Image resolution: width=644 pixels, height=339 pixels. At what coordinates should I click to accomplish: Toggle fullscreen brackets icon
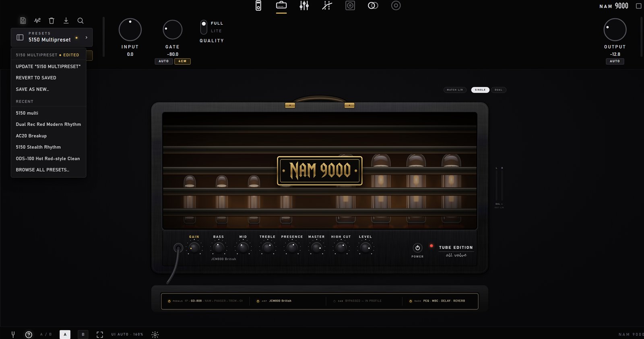(x=100, y=335)
